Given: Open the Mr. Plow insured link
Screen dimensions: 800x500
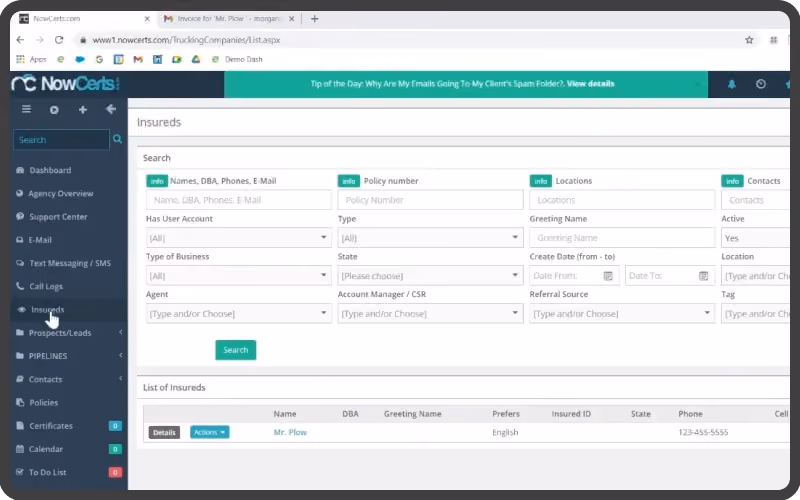Looking at the screenshot, I should (290, 432).
